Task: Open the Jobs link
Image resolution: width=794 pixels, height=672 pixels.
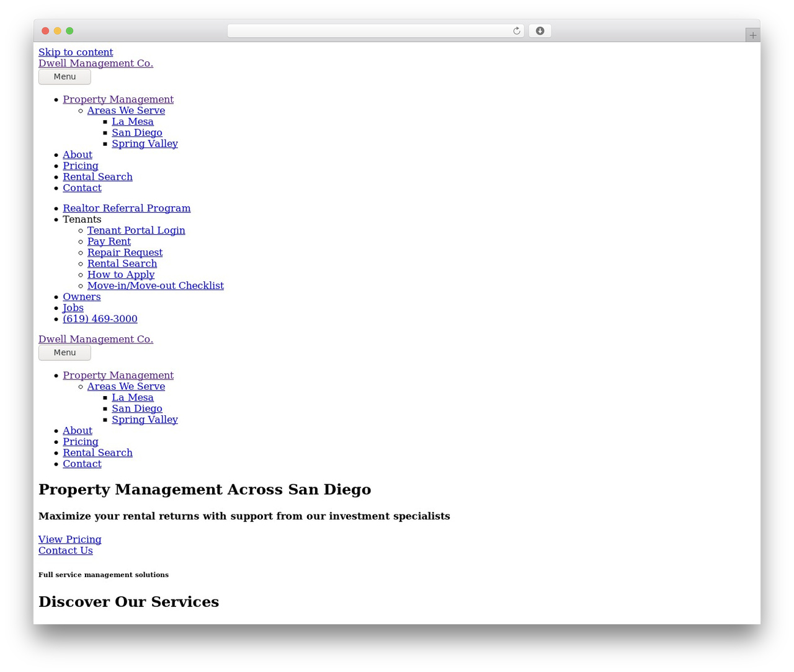Action: point(73,308)
